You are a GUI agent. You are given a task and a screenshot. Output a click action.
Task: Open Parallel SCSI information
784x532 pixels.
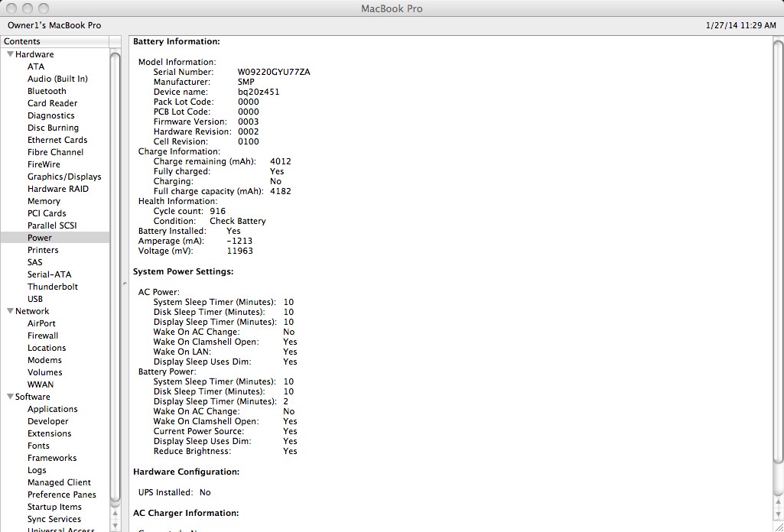(x=53, y=225)
